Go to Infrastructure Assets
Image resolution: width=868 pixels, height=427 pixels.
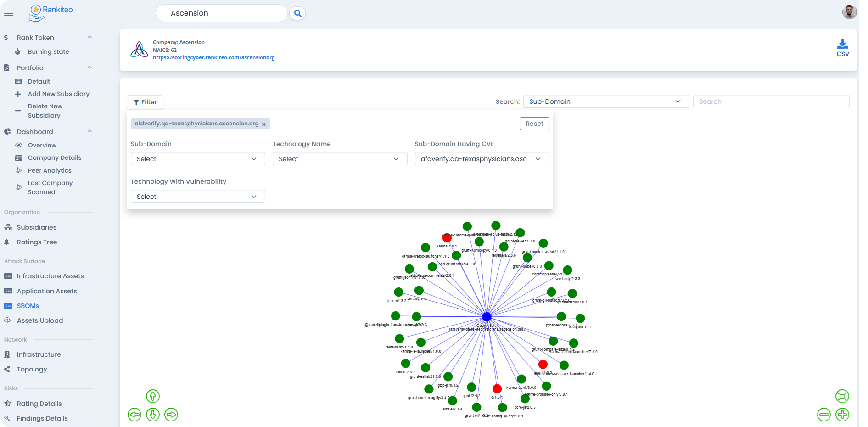click(x=50, y=276)
